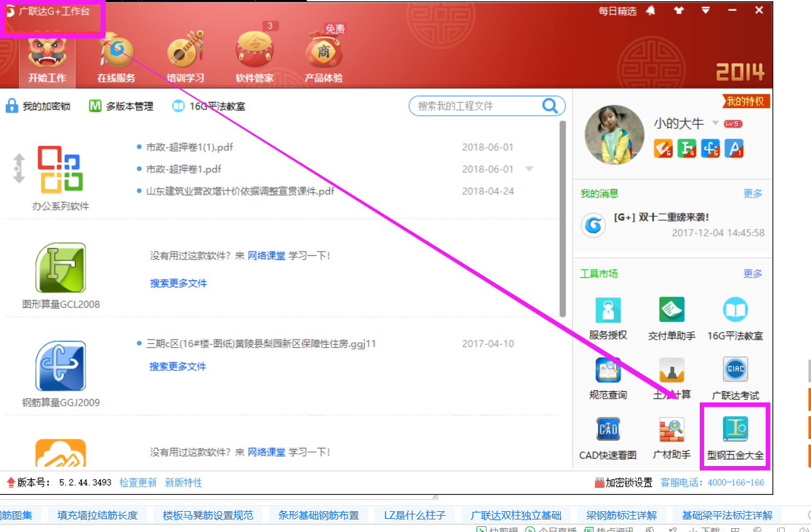Open the LZ是什么柱子 browser link
Screen dimensions: 811x532
(415, 515)
